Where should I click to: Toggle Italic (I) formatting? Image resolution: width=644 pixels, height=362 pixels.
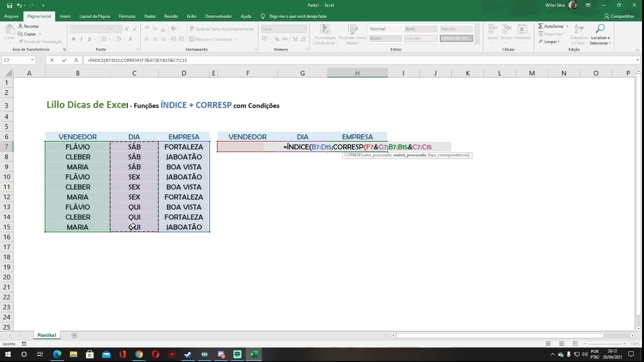point(82,39)
